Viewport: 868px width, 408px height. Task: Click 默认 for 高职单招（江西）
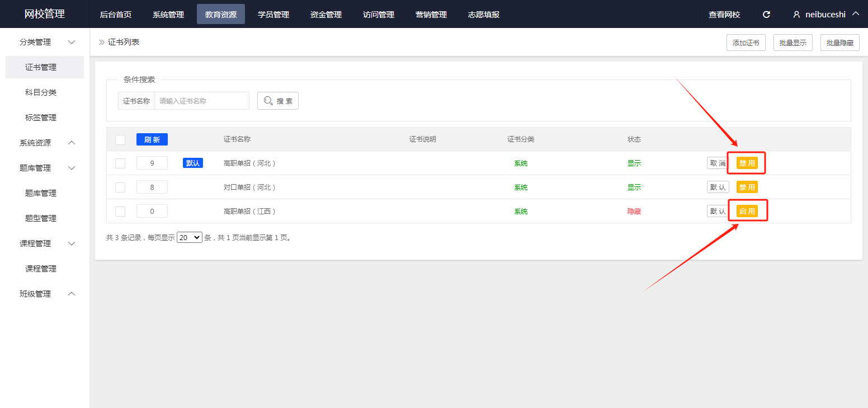pyautogui.click(x=718, y=212)
